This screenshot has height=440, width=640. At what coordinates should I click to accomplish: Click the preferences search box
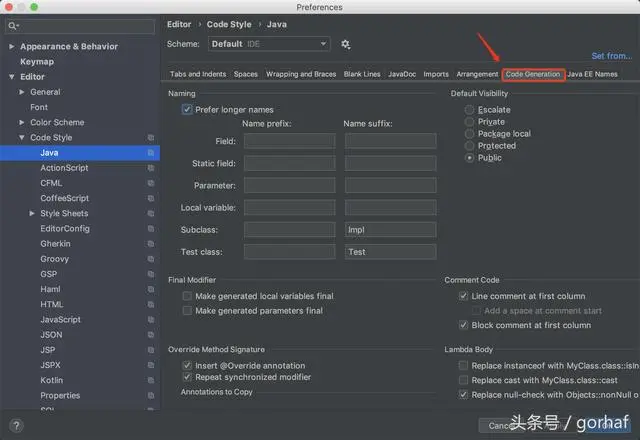pyautogui.click(x=80, y=26)
